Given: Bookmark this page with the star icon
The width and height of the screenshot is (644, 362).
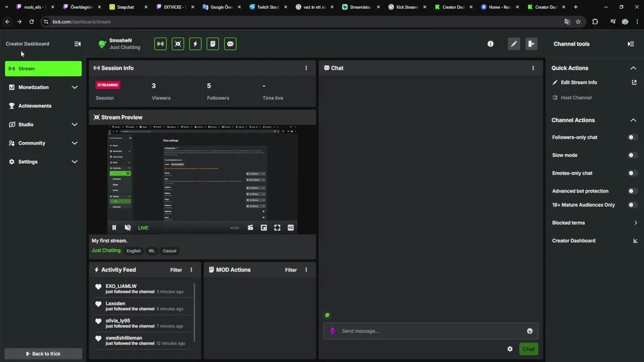Looking at the screenshot, I should [x=578, y=22].
